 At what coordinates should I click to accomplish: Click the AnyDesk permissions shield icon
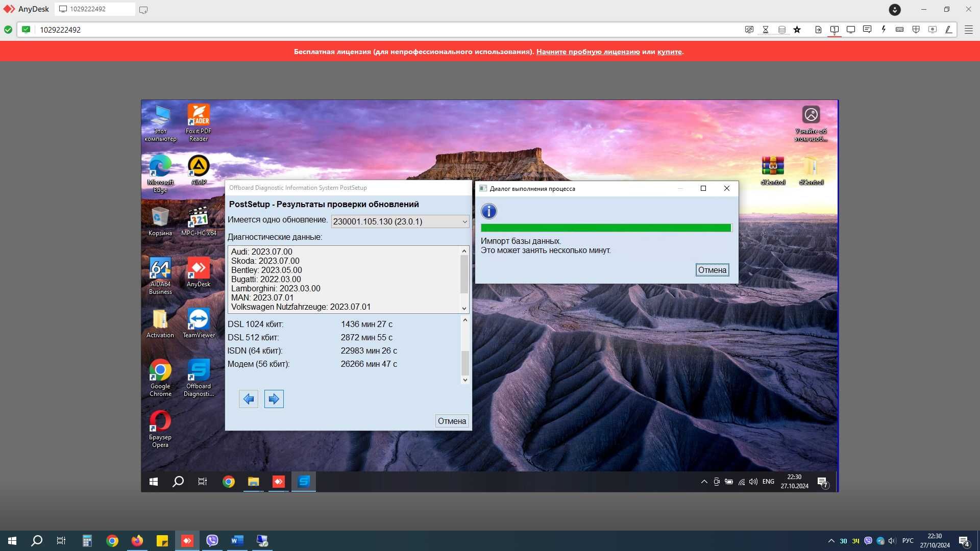coord(916,30)
